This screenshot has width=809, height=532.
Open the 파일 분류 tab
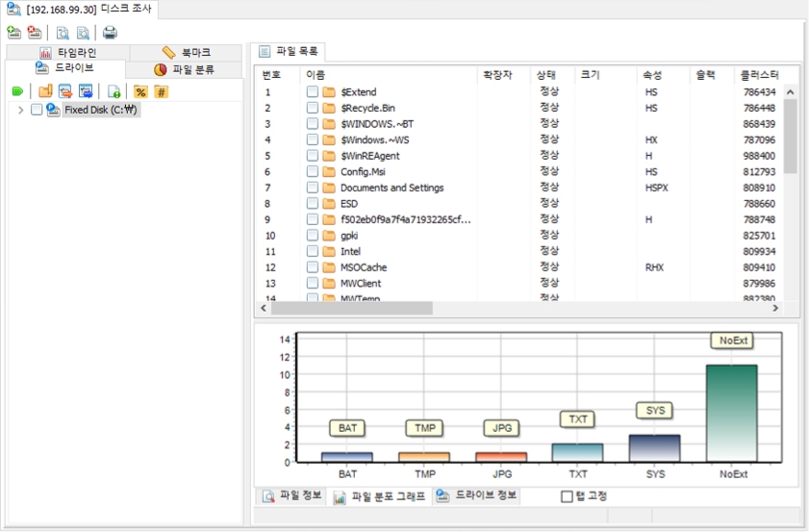(x=184, y=69)
